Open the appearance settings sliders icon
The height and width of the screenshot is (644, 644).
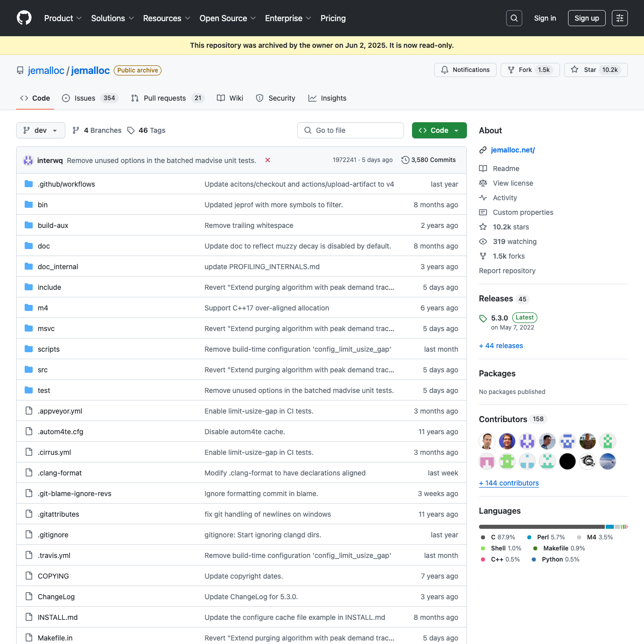(620, 18)
